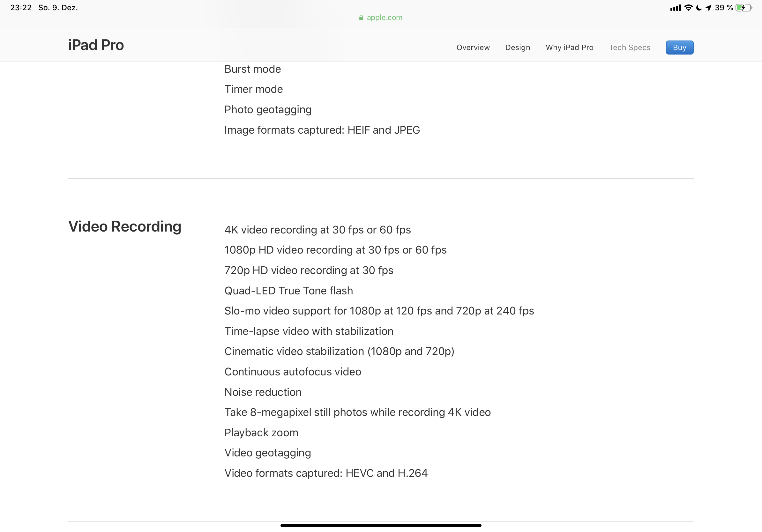Tap the battery charging icon
Image resolution: width=762 pixels, height=532 pixels.
click(x=744, y=8)
